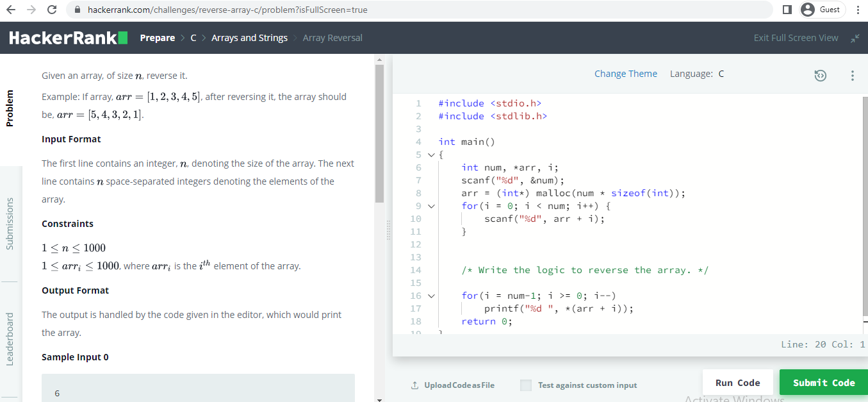Screen dimensions: 868x402
Task: Click the HackerRank logo
Action: [x=68, y=38]
